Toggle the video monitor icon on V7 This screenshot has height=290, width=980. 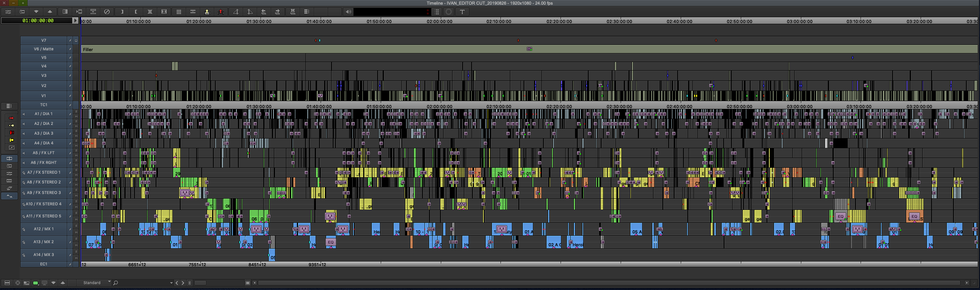[76, 40]
